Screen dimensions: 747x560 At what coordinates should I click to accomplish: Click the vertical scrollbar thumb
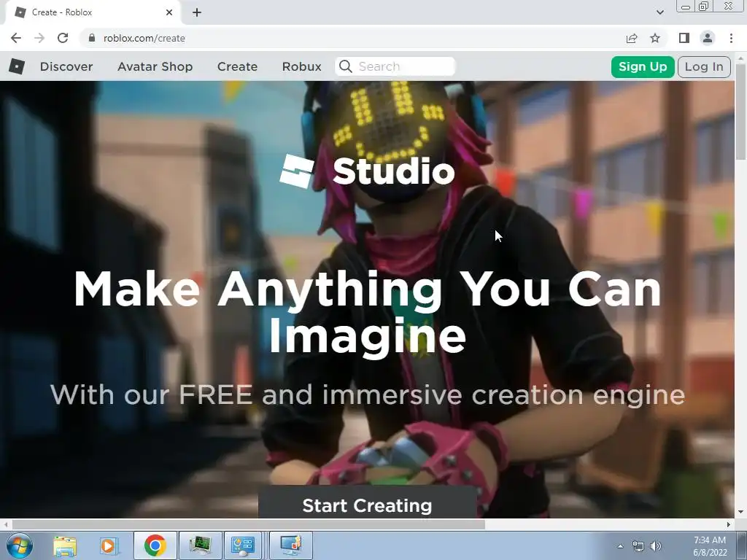(741, 112)
